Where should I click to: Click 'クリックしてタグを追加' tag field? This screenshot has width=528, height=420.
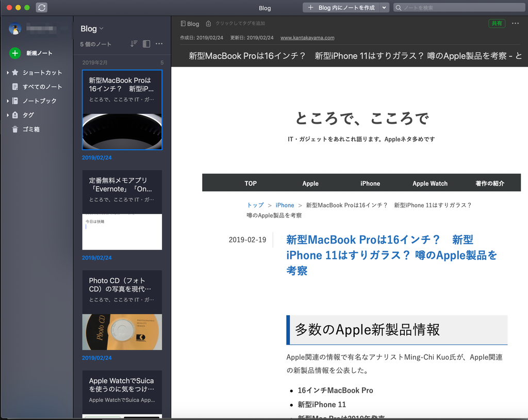240,23
